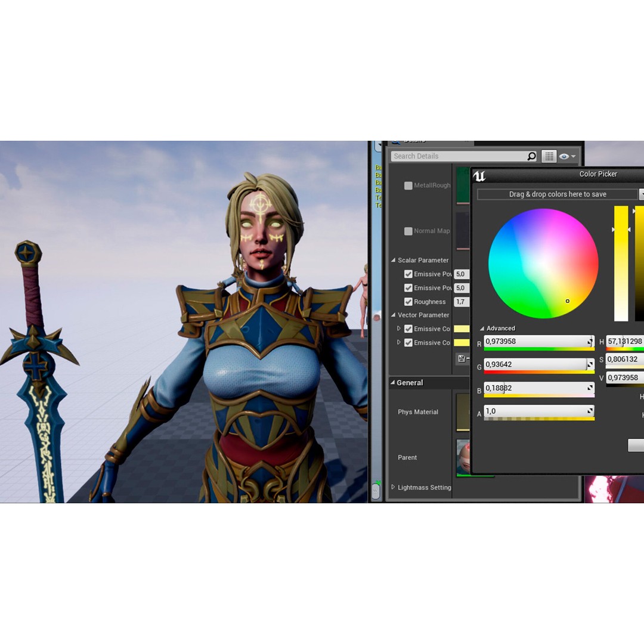Pick a hue on the color wheel
Image resolution: width=644 pixels, height=644 pixels.
pyautogui.click(x=543, y=264)
